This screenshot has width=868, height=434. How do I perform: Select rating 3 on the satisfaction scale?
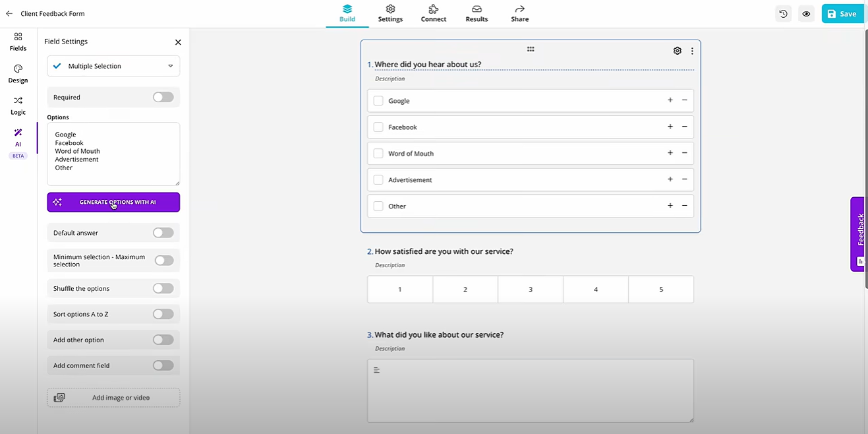click(x=530, y=289)
